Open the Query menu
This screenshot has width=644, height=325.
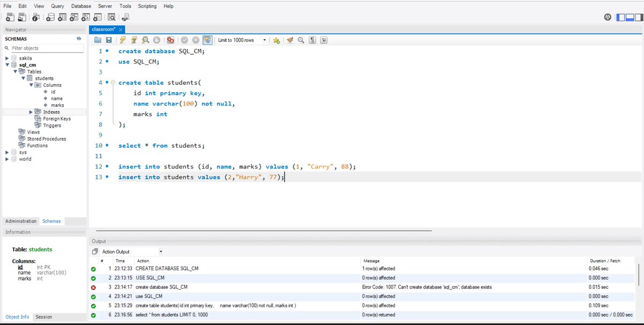tap(57, 6)
